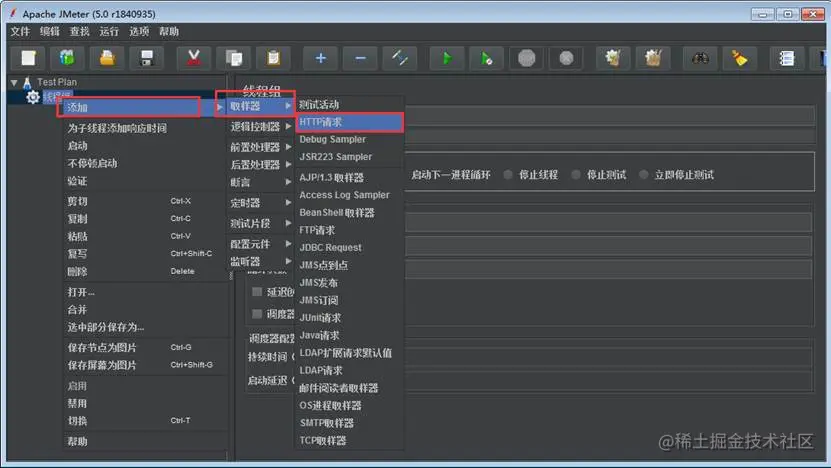831x468 pixels.
Task: Click the Save floppy disk icon
Action: [x=147, y=58]
